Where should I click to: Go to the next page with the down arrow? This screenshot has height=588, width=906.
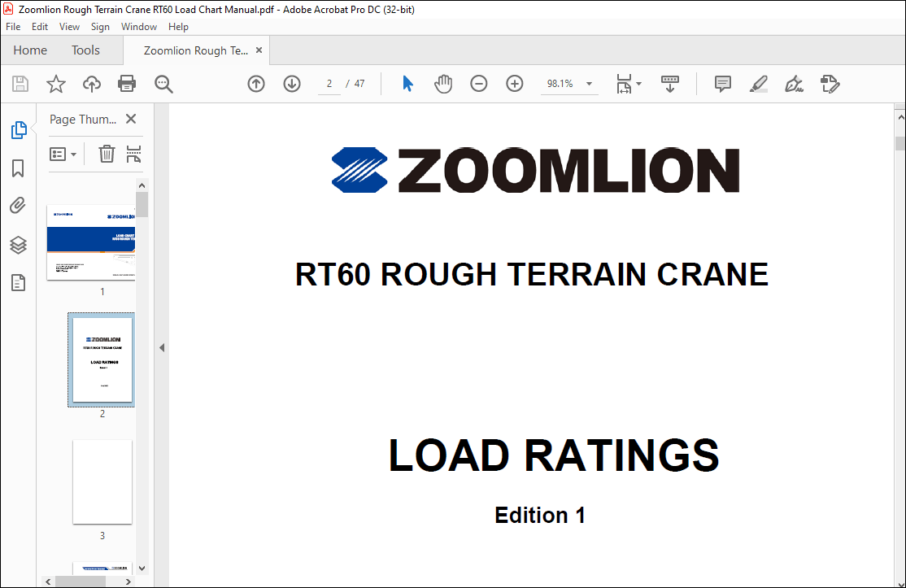pyautogui.click(x=291, y=83)
